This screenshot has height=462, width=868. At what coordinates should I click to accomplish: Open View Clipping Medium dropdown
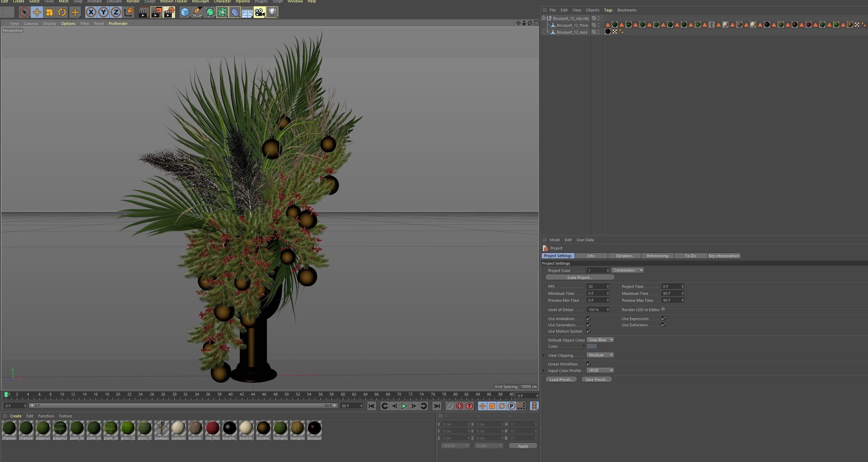click(x=600, y=355)
